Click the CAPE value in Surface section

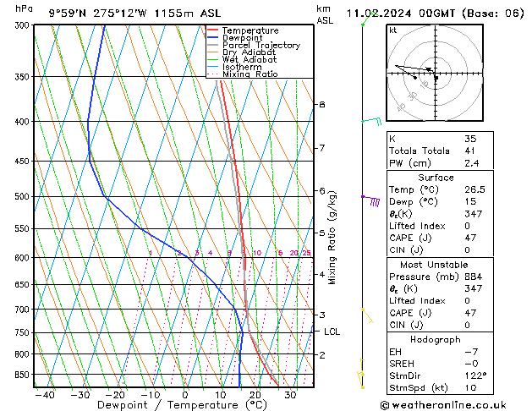coord(470,238)
